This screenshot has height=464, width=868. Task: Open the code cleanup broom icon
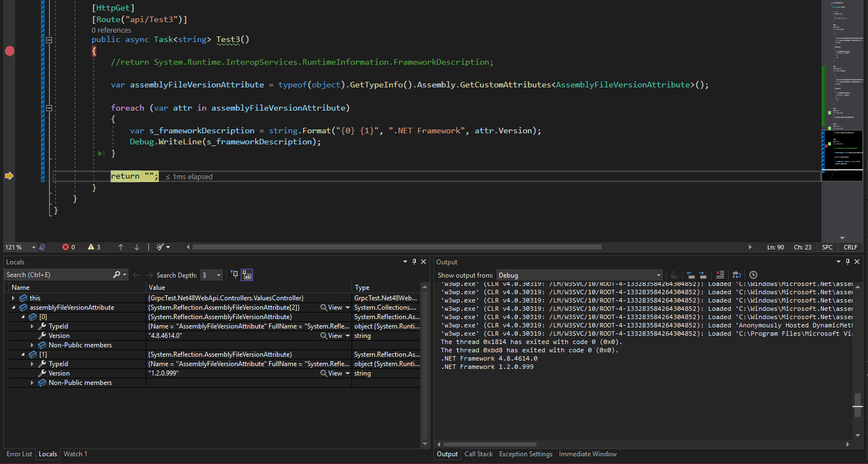[x=161, y=247]
